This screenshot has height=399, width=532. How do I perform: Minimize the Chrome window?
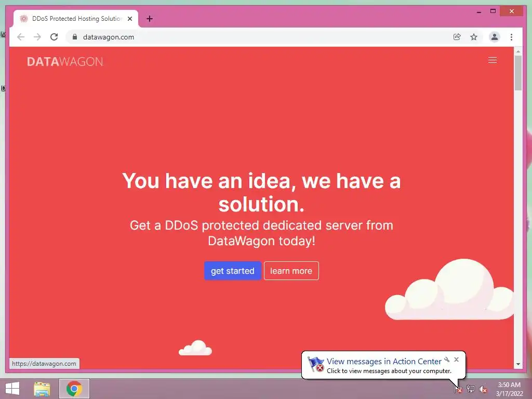point(478,11)
